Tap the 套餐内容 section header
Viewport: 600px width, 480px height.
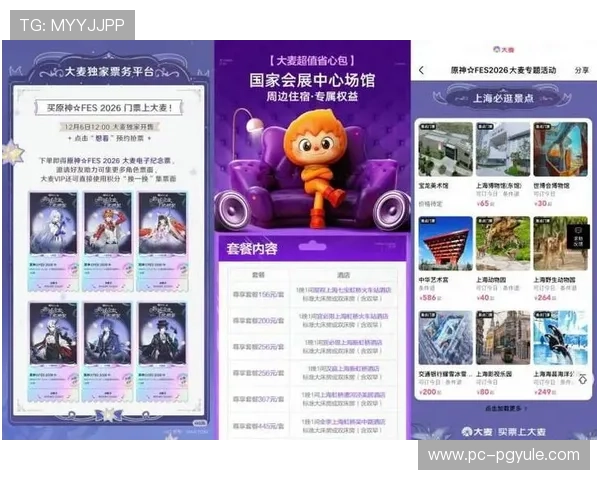(252, 249)
